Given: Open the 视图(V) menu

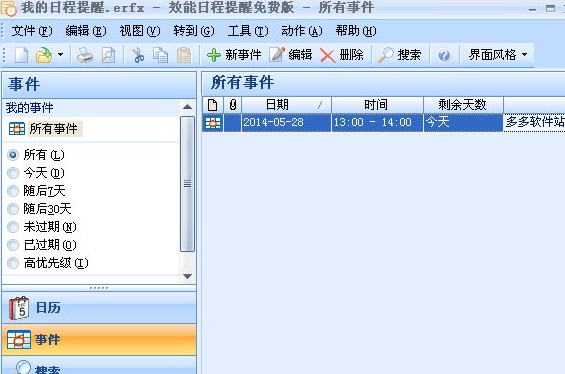Looking at the screenshot, I should [140, 31].
